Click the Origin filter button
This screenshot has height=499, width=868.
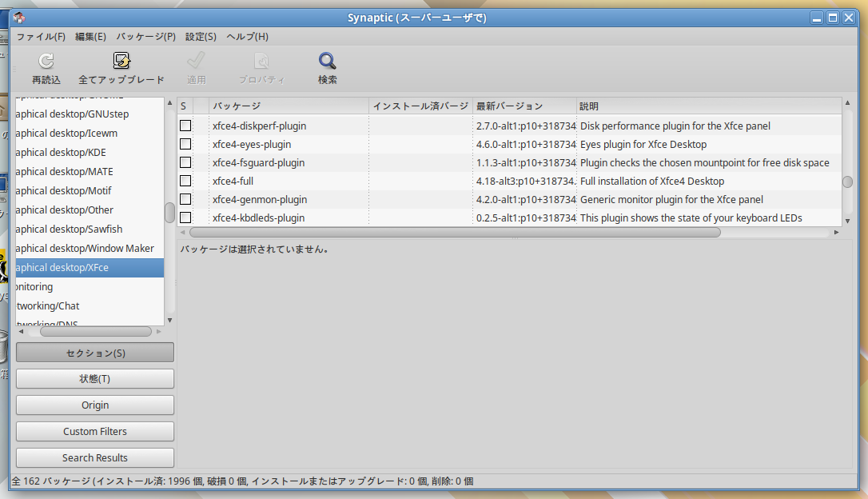94,405
